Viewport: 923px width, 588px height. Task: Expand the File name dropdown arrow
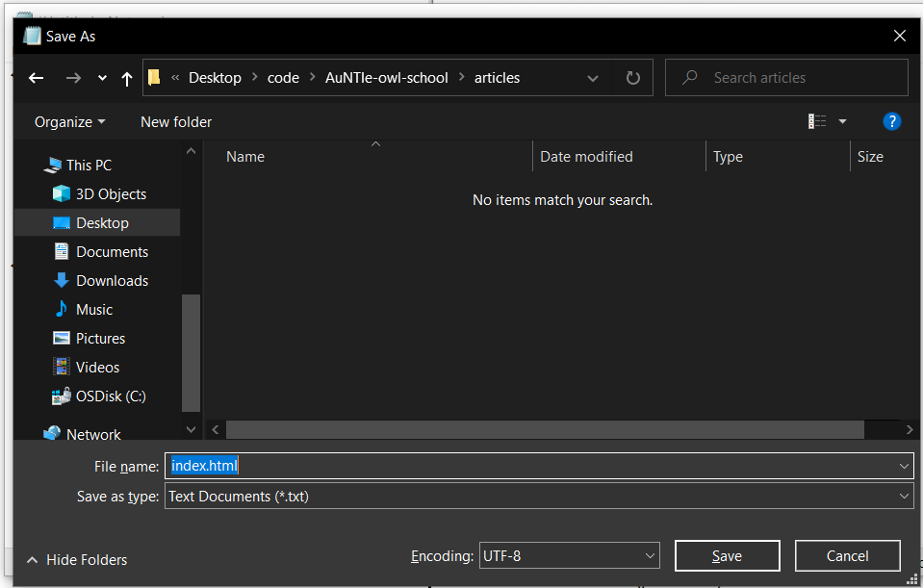coord(904,466)
